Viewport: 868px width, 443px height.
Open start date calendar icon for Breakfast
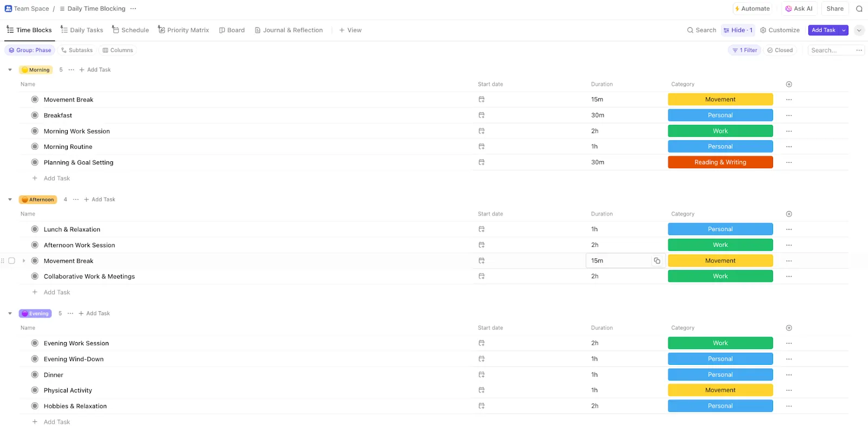(481, 115)
